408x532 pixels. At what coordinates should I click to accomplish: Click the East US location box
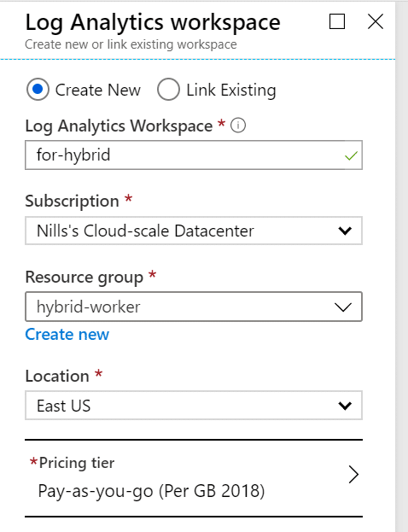tap(194, 406)
